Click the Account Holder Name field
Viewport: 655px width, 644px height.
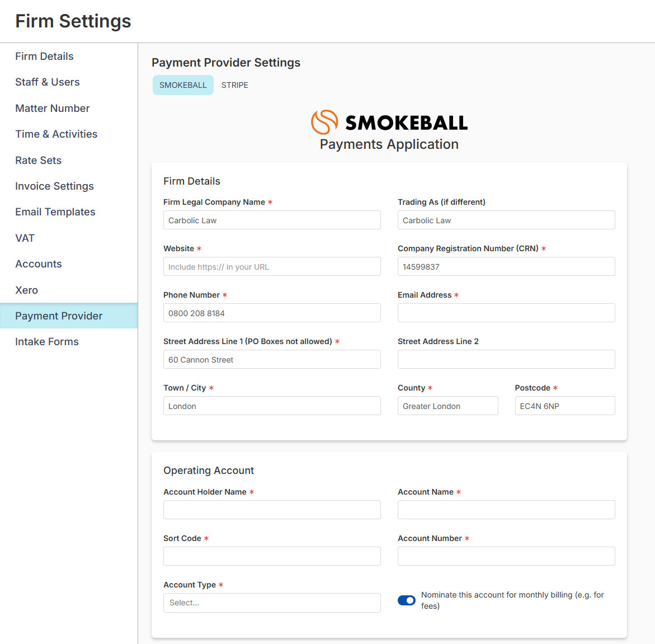(272, 509)
